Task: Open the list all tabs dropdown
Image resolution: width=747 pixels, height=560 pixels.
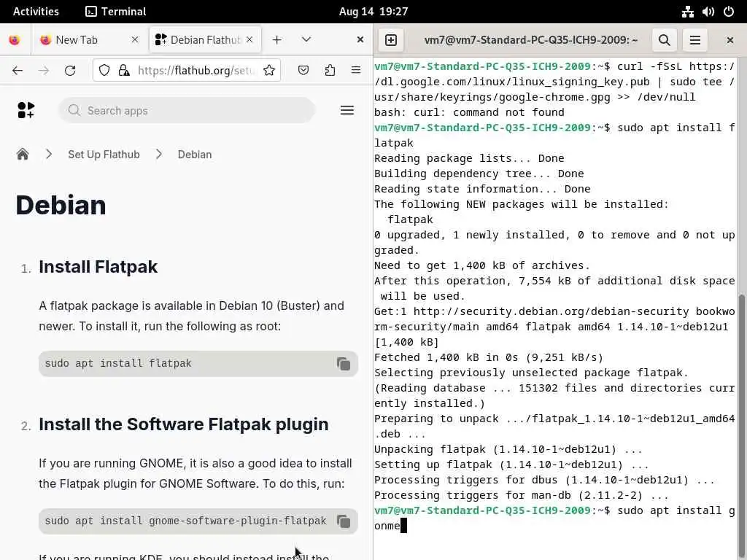Action: 306,39
